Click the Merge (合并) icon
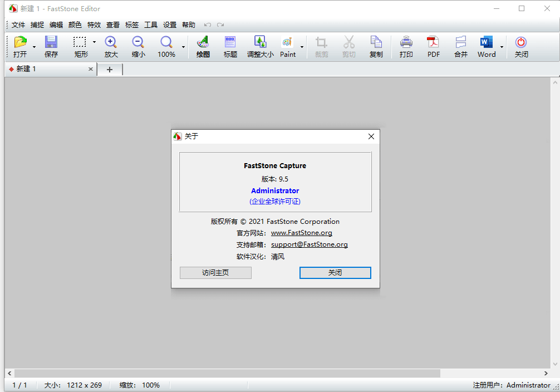The height and width of the screenshot is (392, 560). click(461, 42)
